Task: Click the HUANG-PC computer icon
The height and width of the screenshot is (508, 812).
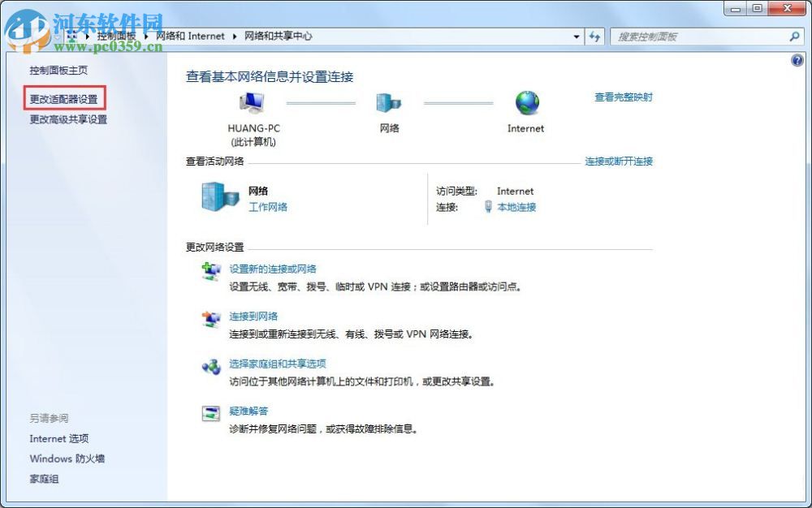Action: [253, 104]
